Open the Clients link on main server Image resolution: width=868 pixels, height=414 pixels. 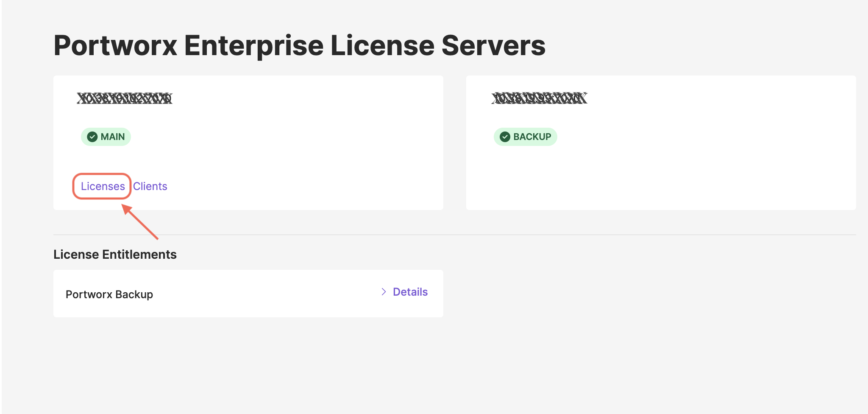coord(150,186)
